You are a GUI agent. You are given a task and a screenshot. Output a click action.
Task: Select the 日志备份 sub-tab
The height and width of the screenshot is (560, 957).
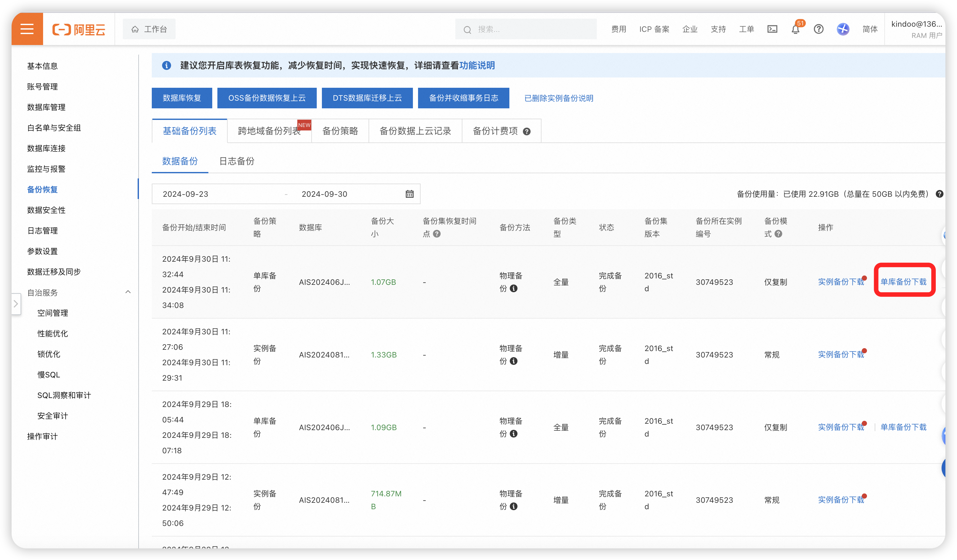[237, 161]
